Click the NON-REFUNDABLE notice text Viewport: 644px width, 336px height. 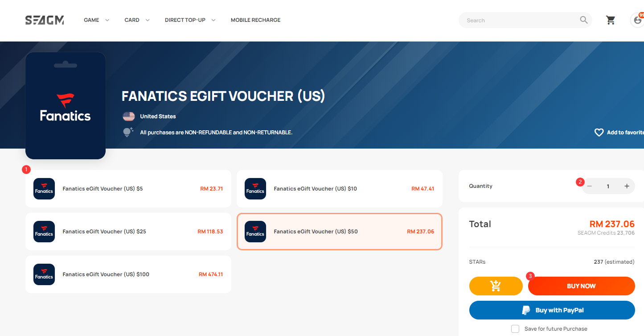(216, 133)
